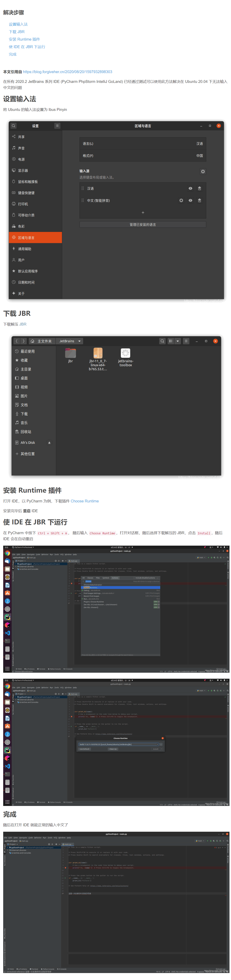This screenshot has width=231, height=980.
Task: Open 使 IDE 在 JBR 下运行 contents link
Action: [27, 47]
